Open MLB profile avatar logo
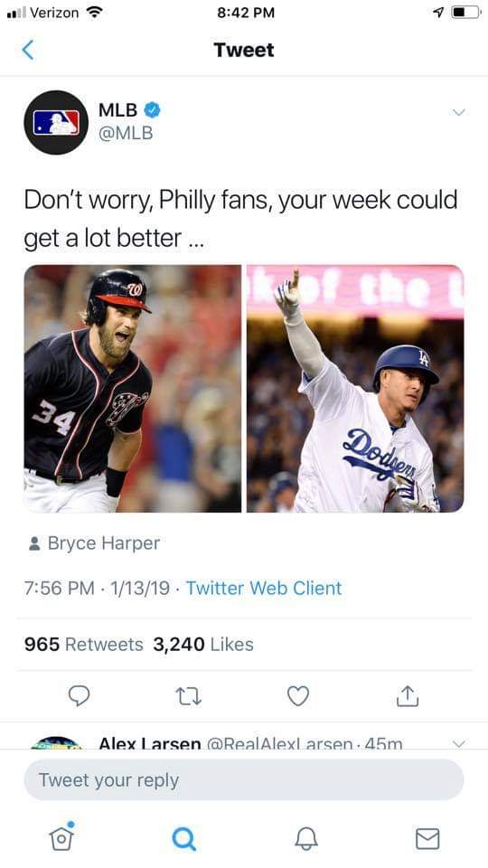488x868 pixels. pos(56,122)
